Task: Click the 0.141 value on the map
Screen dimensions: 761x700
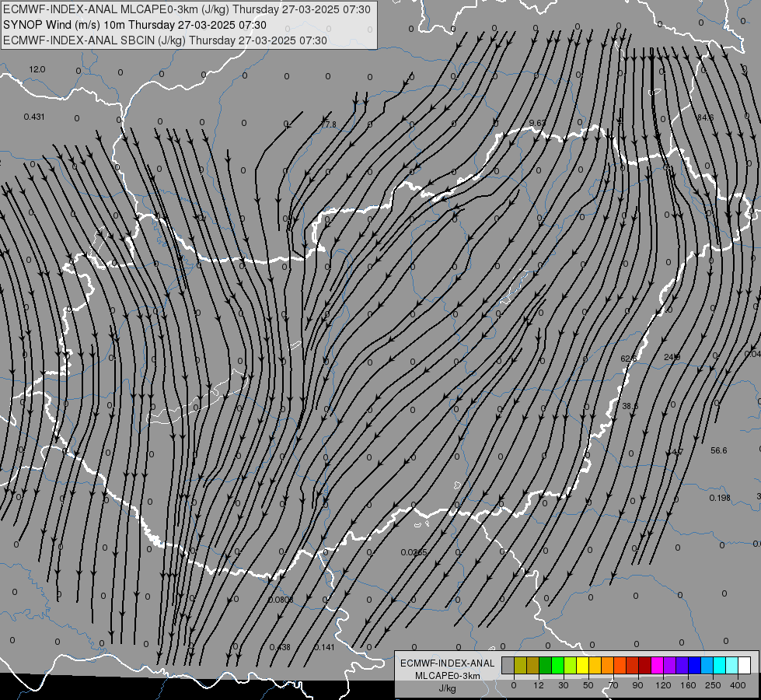Action: 324,647
